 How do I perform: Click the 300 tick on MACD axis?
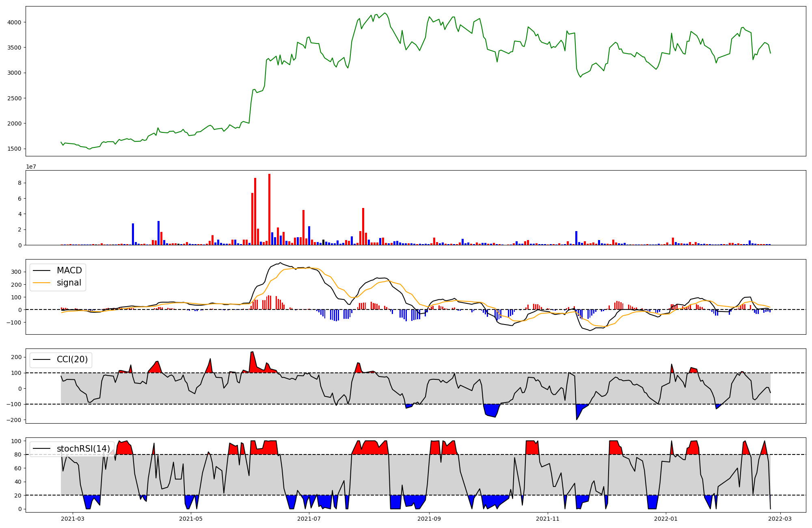coord(17,272)
